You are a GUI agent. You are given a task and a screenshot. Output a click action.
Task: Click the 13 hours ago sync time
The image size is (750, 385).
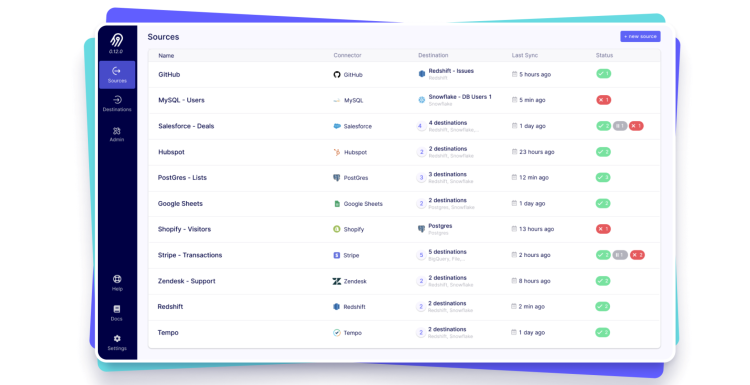[537, 229]
